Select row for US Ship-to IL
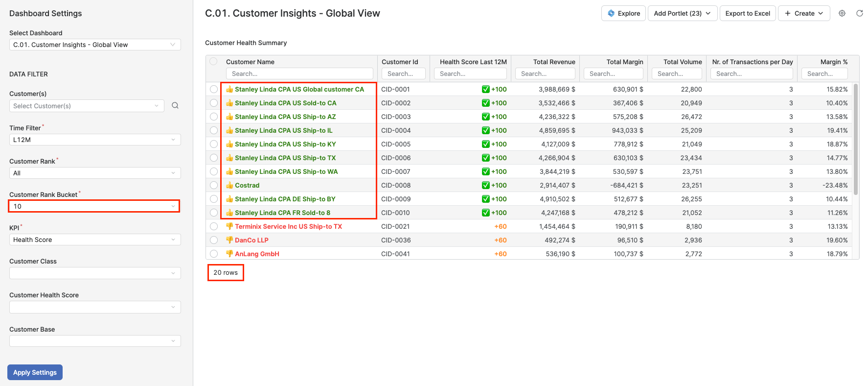Viewport: 868px width, 386px height. [x=214, y=130]
